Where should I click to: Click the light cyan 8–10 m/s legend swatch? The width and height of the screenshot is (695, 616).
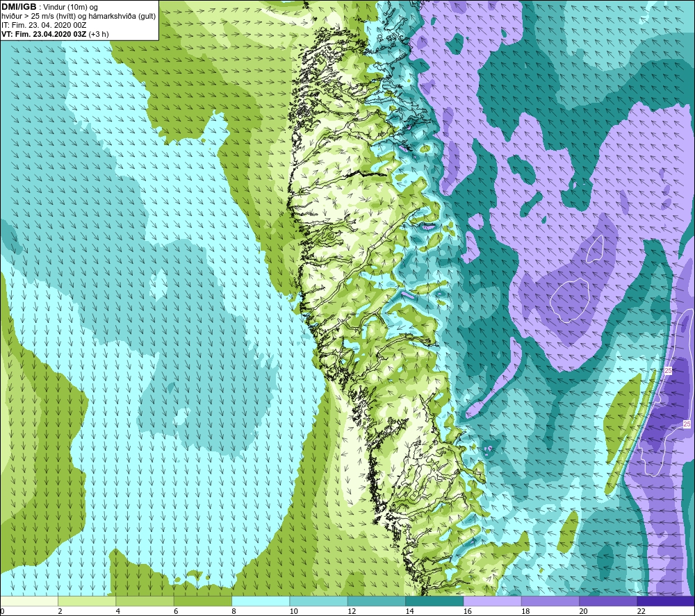(261, 601)
